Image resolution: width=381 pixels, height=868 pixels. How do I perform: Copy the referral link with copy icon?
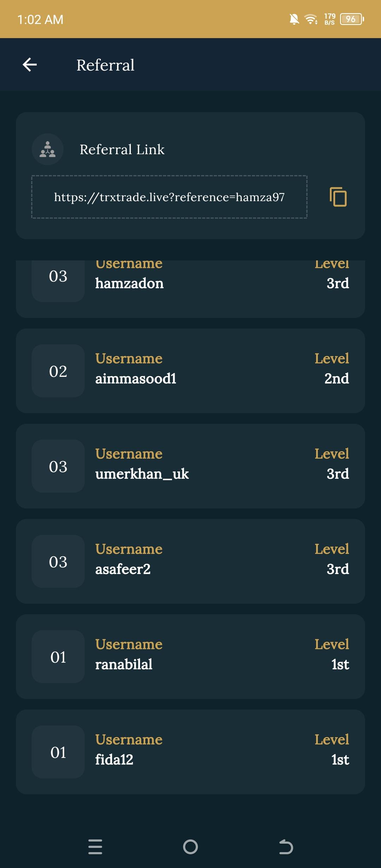pos(338,197)
